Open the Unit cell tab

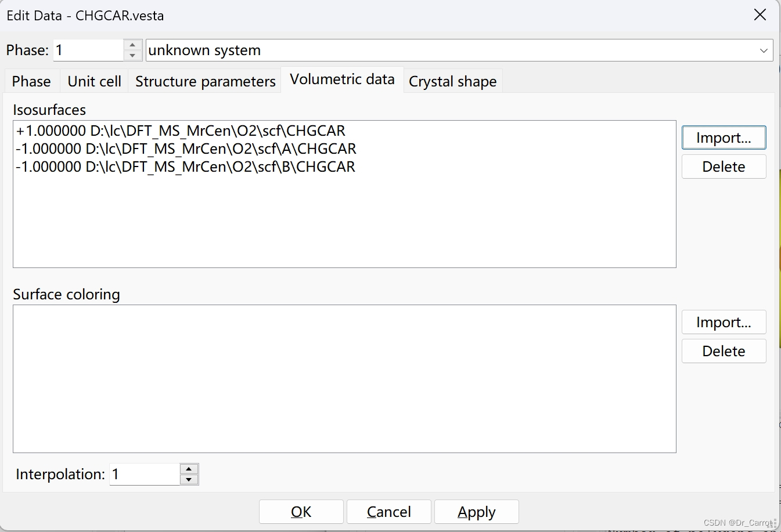point(95,81)
